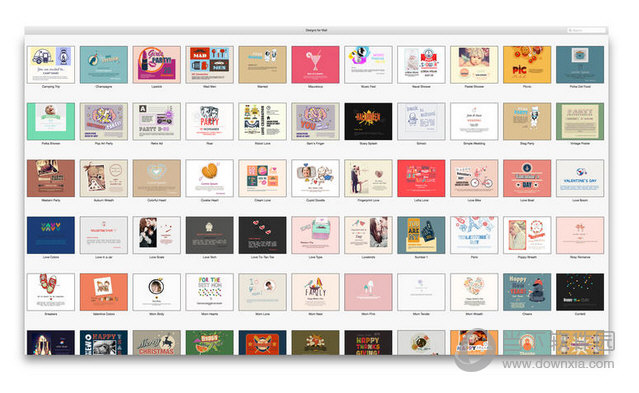Pick the Sneakers template with red shoes
Image resolution: width=639 pixels, height=393 pixels.
tap(51, 292)
